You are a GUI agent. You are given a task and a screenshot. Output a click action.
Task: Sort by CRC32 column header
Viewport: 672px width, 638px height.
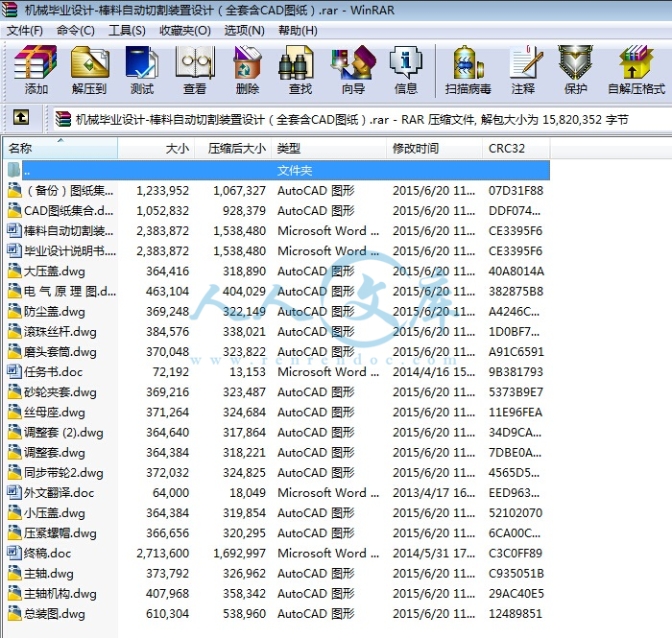coord(516,148)
